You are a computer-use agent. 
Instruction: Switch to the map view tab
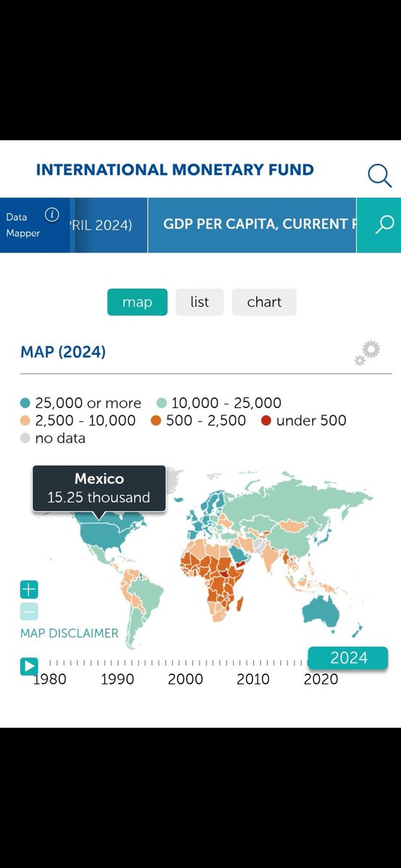pos(138,302)
